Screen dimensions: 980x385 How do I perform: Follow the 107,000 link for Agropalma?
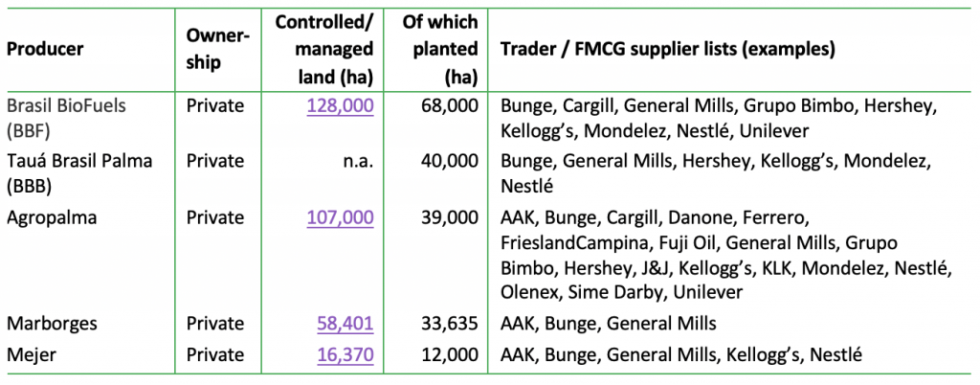tap(340, 217)
